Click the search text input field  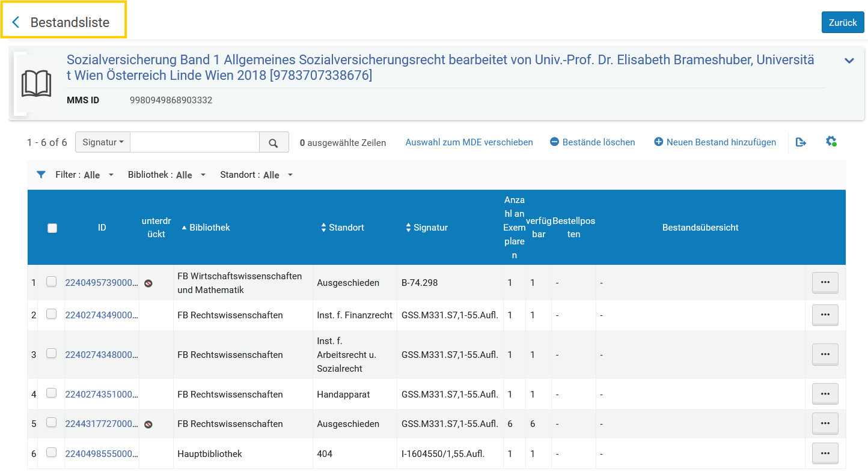[195, 142]
